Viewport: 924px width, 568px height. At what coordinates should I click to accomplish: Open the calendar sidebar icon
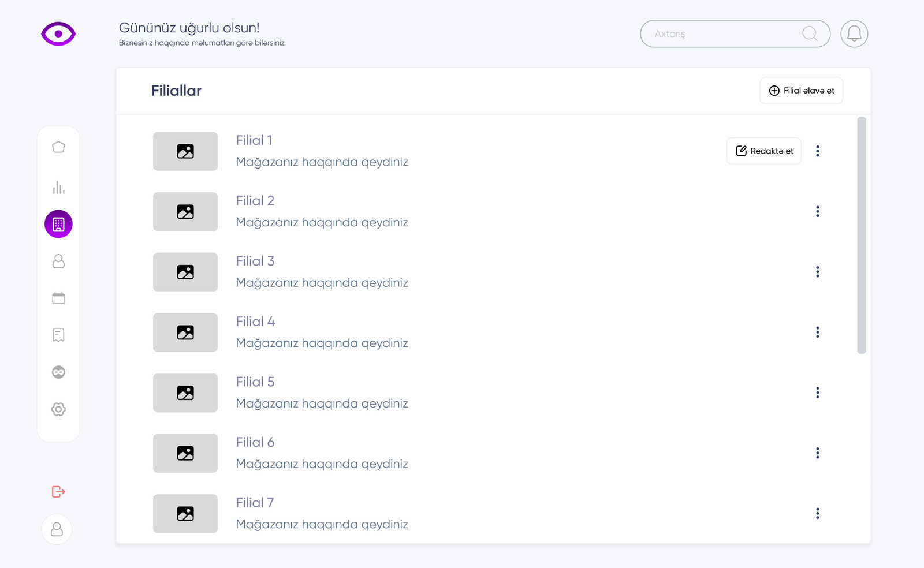[58, 298]
